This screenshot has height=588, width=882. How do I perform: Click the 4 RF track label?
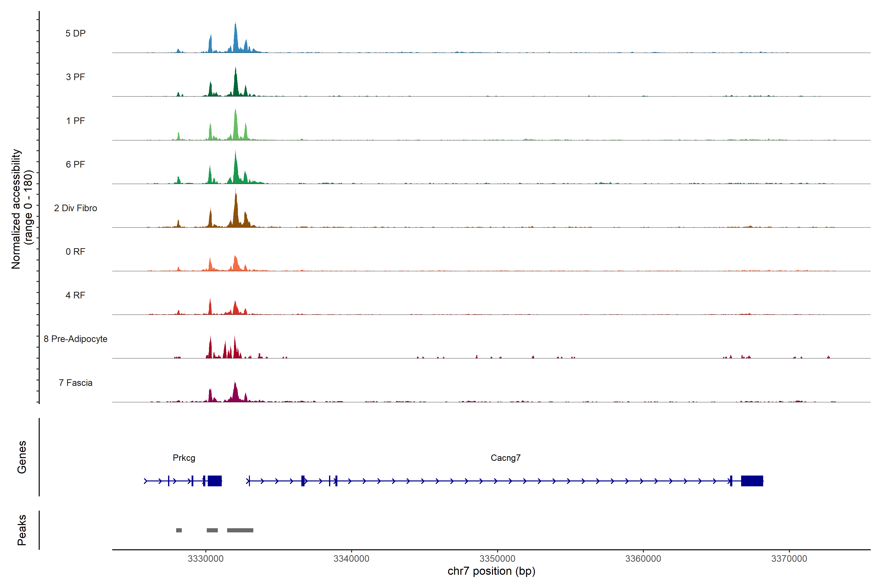(x=75, y=295)
